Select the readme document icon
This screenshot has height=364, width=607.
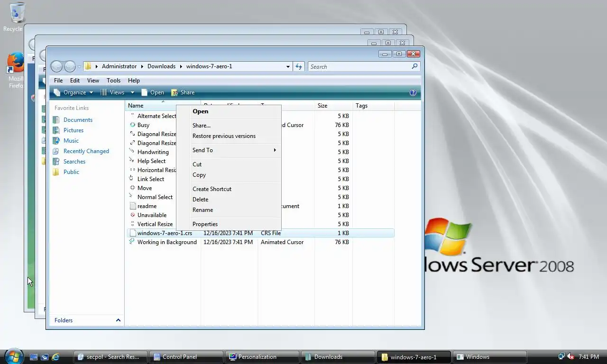click(133, 206)
